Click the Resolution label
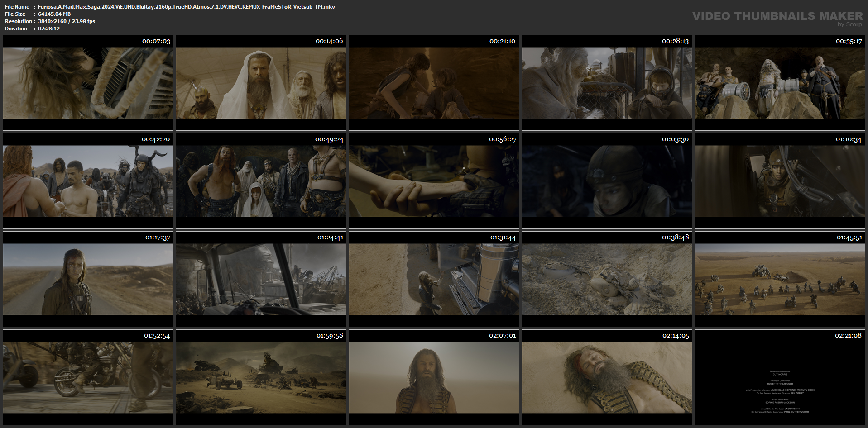The height and width of the screenshot is (428, 868). 19,21
